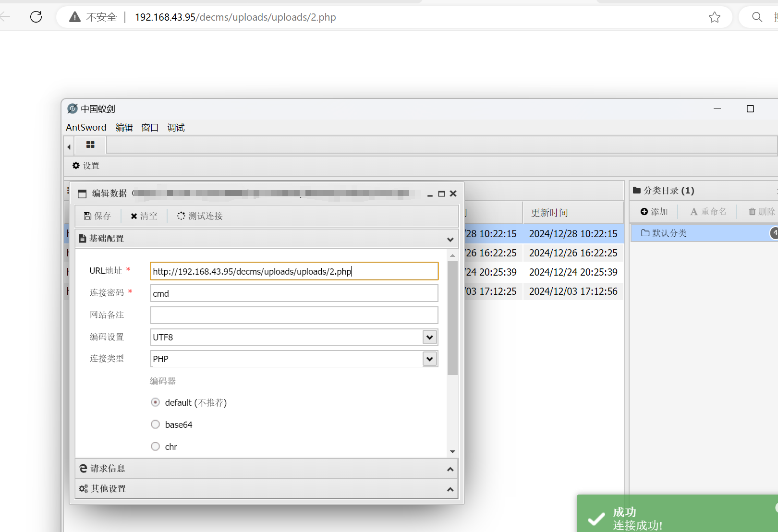This screenshot has width=778, height=532.
Task: Maximize the 编辑数据 dialog
Action: click(x=441, y=194)
